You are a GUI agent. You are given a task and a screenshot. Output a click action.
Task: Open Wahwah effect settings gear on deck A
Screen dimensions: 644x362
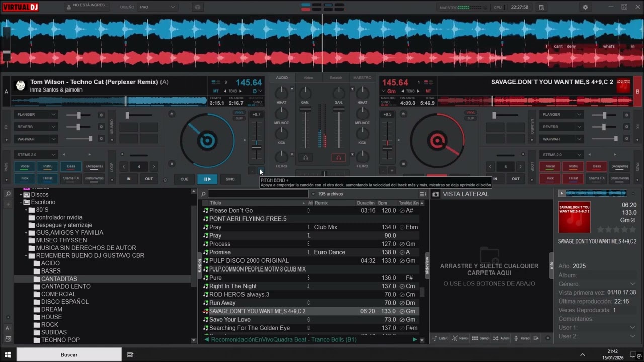click(101, 139)
